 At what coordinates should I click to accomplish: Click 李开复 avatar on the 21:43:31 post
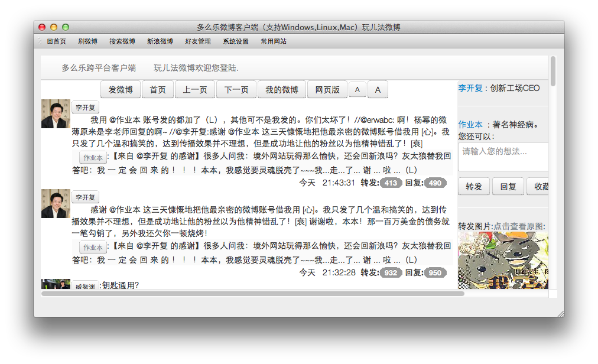[56, 113]
